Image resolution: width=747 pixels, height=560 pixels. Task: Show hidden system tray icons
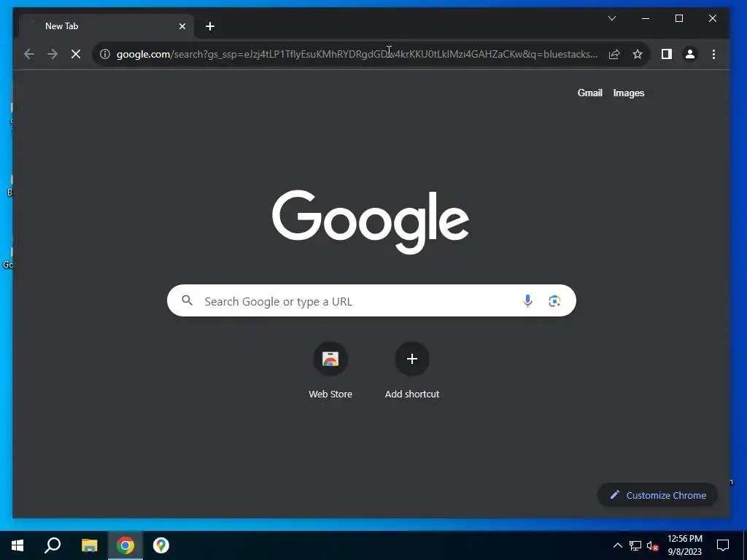tap(617, 545)
